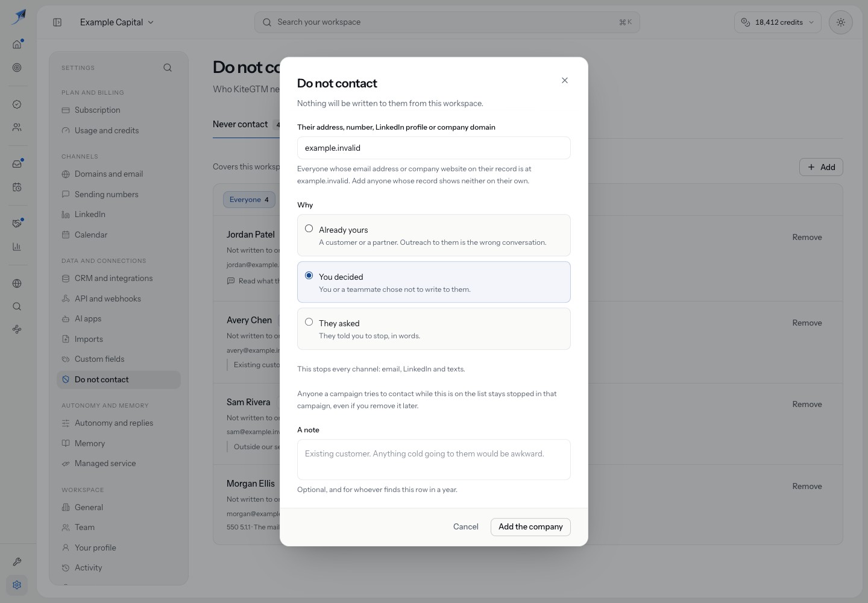Click the address or domain input field
This screenshot has width=868, height=603.
coord(434,148)
